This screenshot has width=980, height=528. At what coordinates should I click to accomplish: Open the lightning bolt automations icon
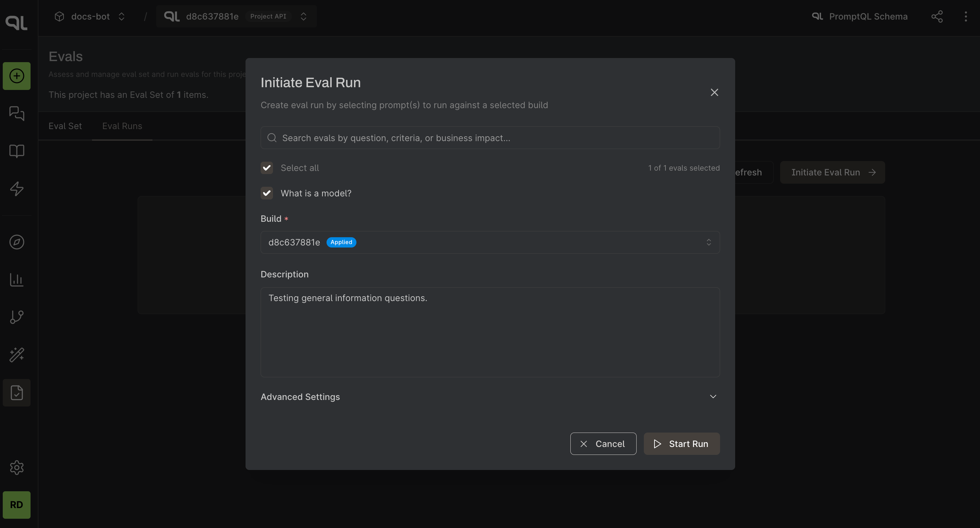16,189
